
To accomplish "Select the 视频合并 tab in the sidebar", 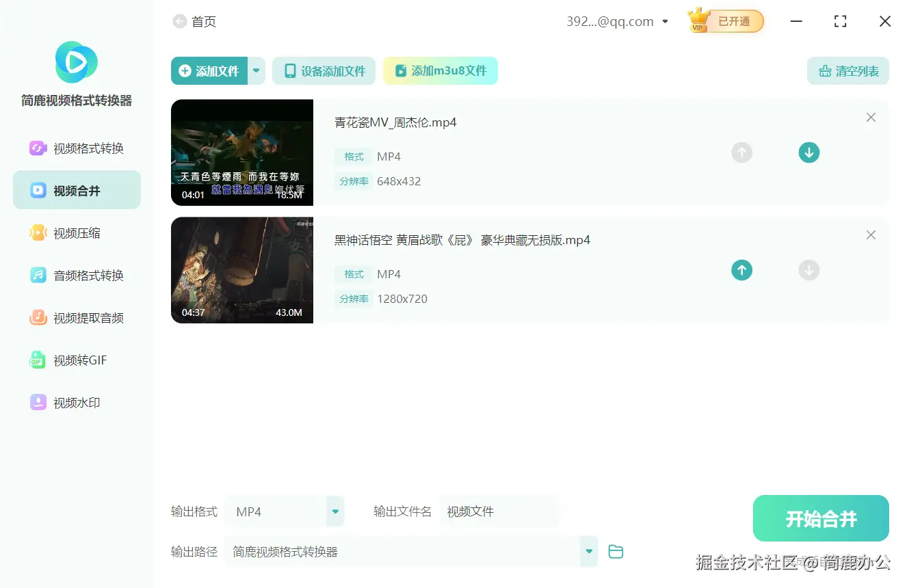I will 77,189.
